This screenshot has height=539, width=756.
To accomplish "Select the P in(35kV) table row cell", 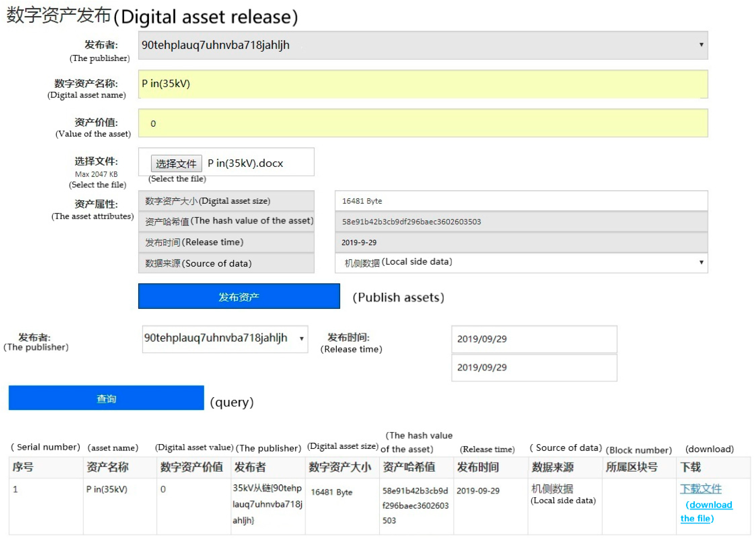I will (107, 489).
